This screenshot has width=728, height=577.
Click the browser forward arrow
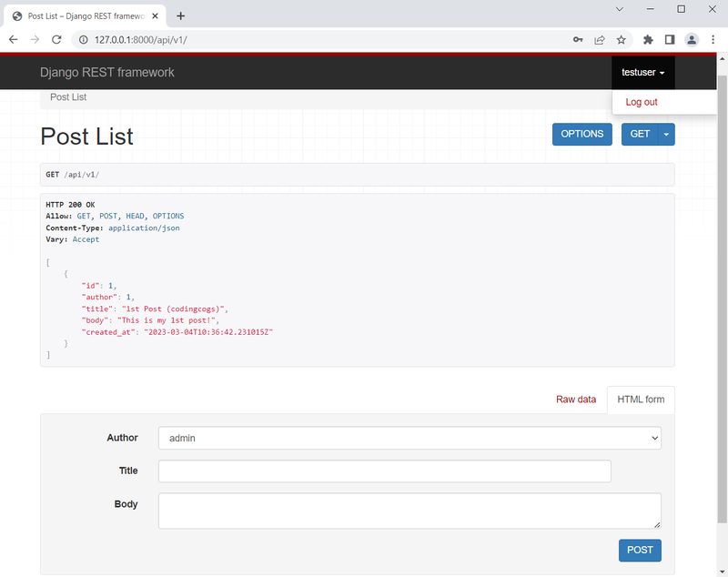(35, 40)
